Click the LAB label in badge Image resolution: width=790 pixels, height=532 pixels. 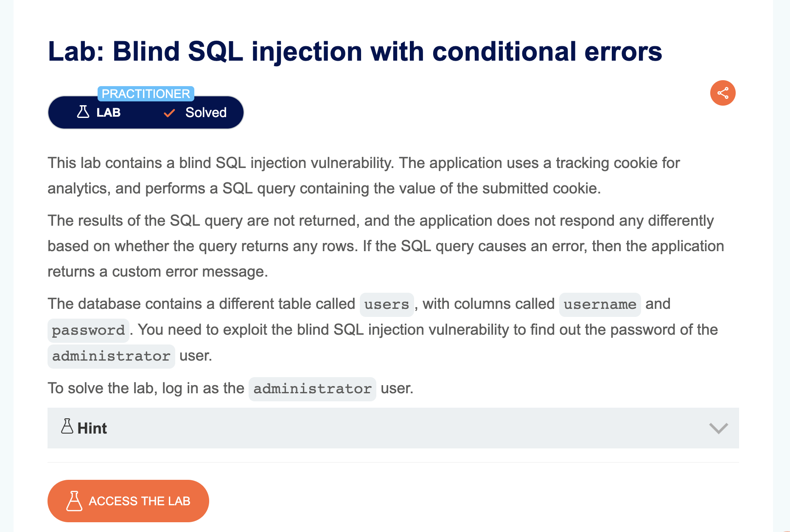(x=109, y=112)
